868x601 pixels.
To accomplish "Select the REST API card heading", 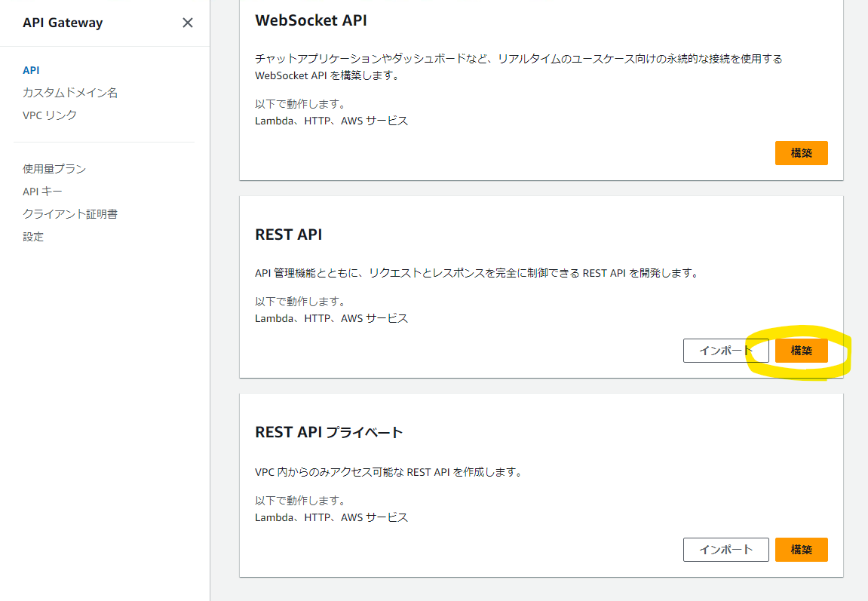I will (288, 235).
